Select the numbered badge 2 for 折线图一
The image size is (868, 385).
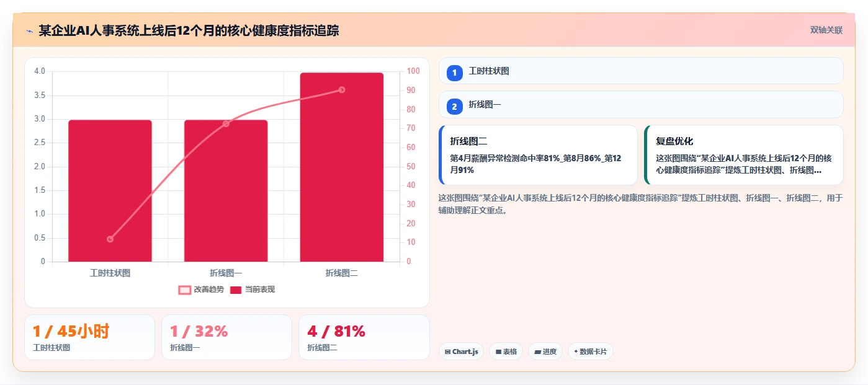(454, 107)
